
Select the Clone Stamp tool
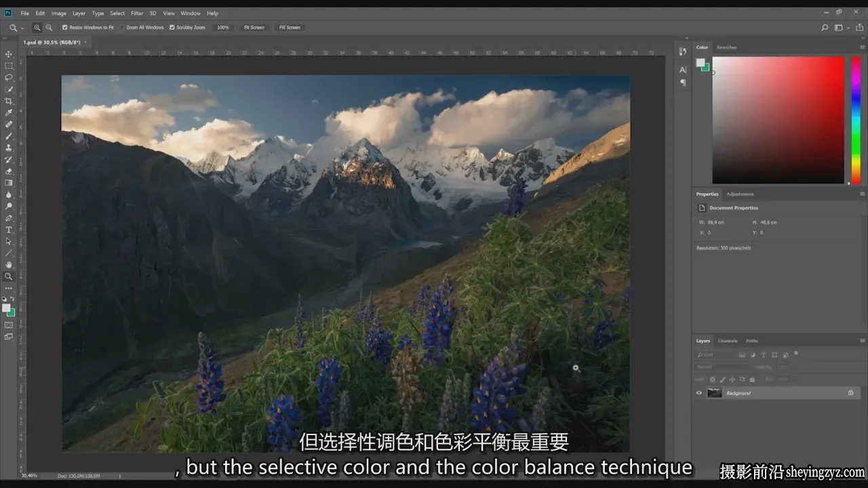[9, 147]
